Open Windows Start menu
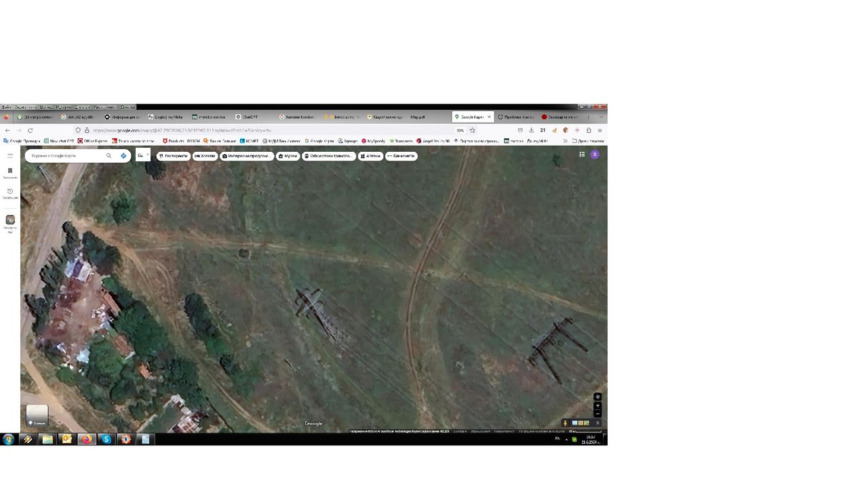The image size is (868, 488). pos(8,439)
